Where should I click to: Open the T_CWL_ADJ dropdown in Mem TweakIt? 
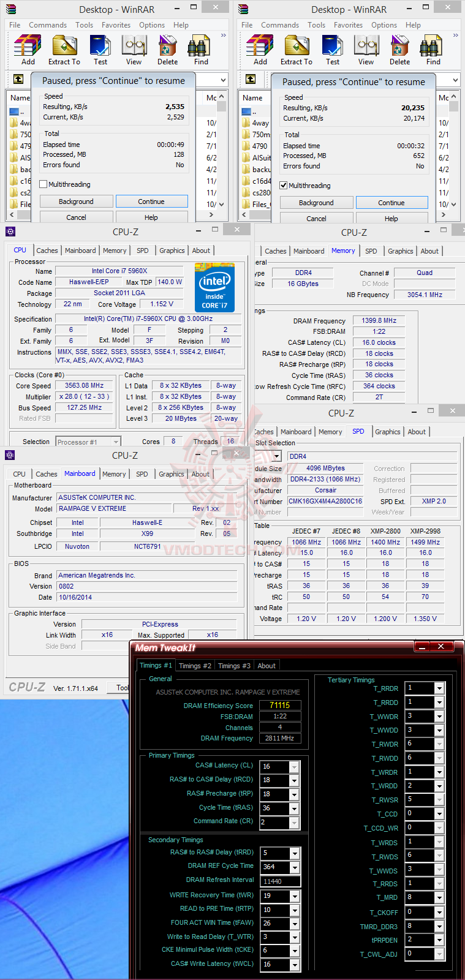[439, 955]
